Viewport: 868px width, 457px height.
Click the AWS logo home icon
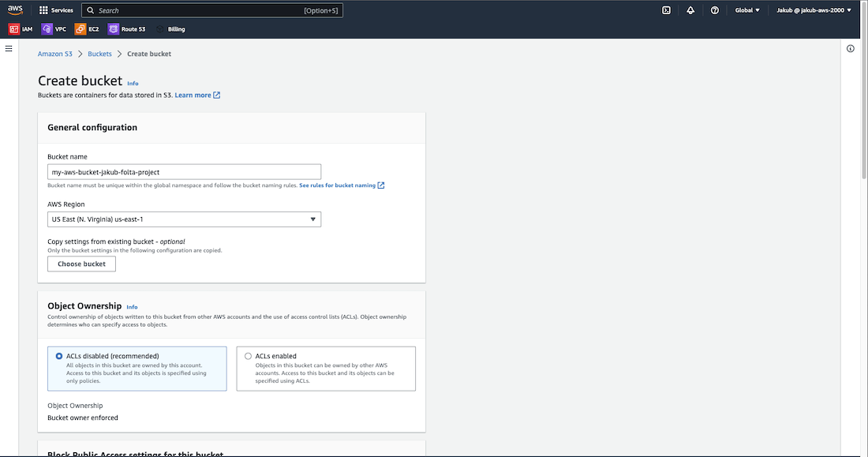pos(16,10)
